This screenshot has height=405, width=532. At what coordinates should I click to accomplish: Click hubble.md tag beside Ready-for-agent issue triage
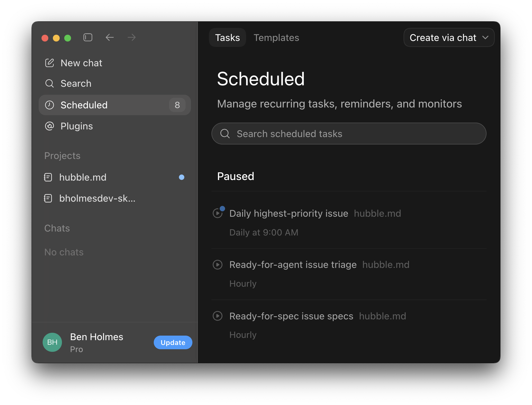tap(386, 265)
